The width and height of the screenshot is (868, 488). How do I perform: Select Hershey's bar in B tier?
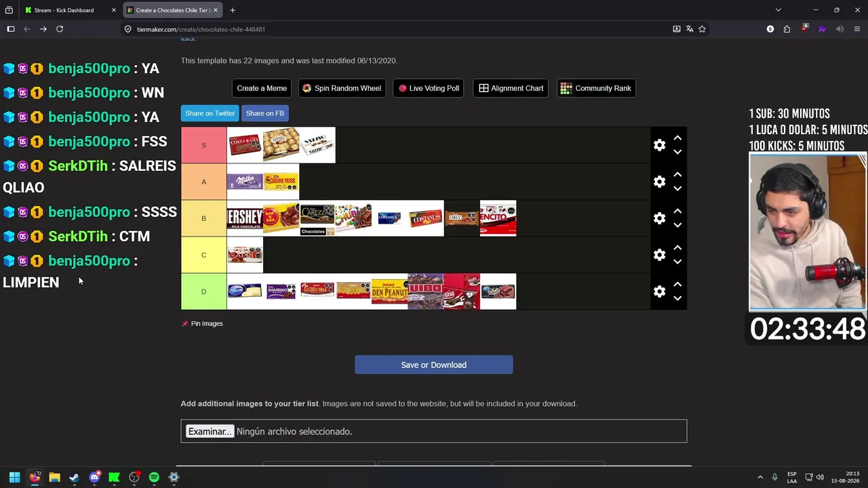click(245, 218)
